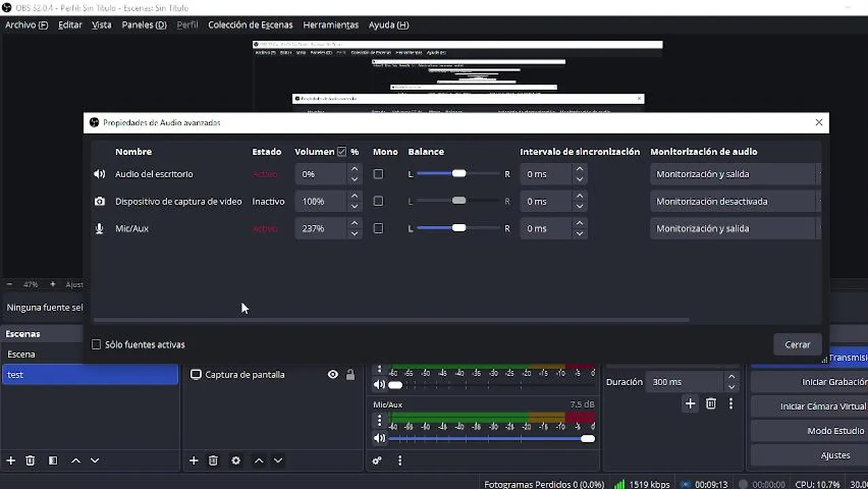Click Captura de pantalla source monitor icon
Viewport: 868px width, 489px height.
tap(196, 374)
